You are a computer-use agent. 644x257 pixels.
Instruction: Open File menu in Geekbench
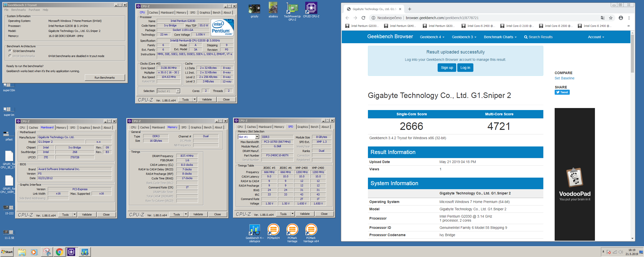(x=6, y=10)
